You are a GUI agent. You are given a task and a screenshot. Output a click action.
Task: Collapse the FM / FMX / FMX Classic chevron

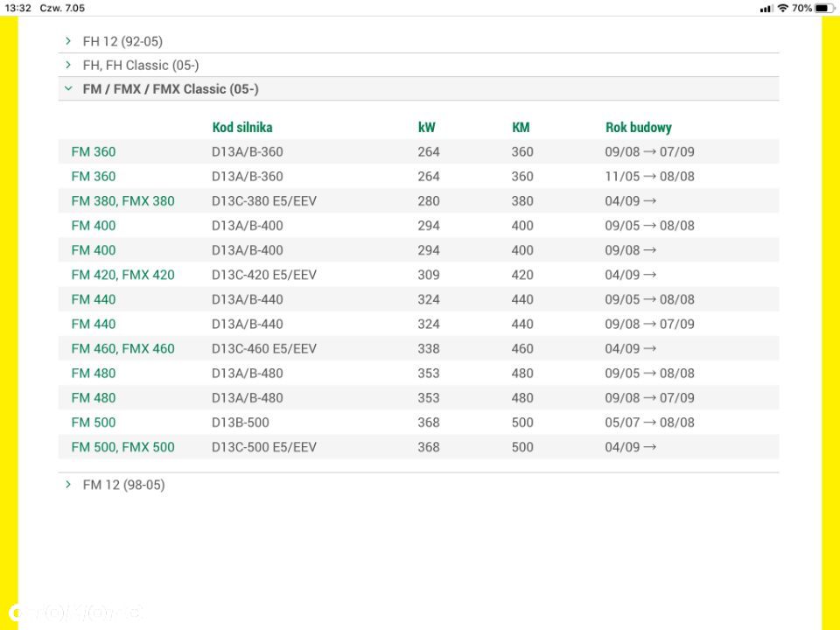pyautogui.click(x=68, y=88)
